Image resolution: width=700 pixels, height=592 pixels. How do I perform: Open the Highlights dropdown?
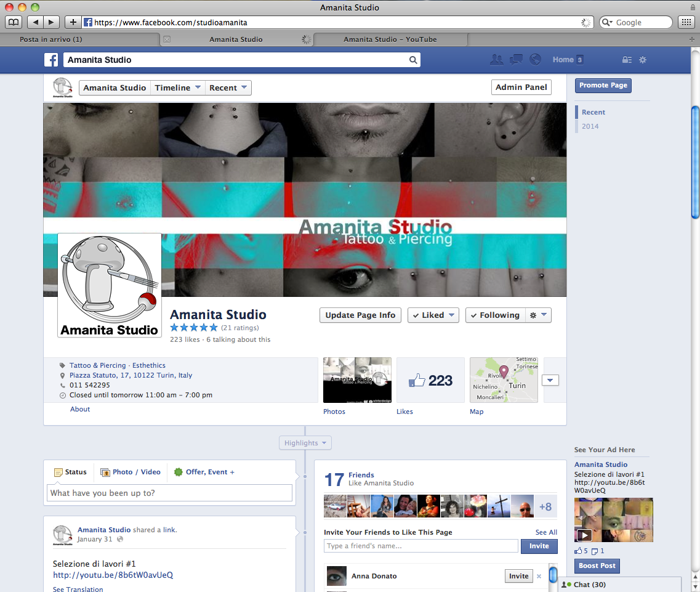tap(305, 443)
